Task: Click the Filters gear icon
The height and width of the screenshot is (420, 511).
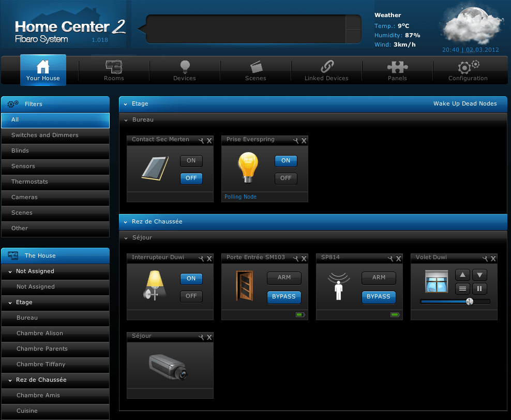Action: pyautogui.click(x=13, y=104)
